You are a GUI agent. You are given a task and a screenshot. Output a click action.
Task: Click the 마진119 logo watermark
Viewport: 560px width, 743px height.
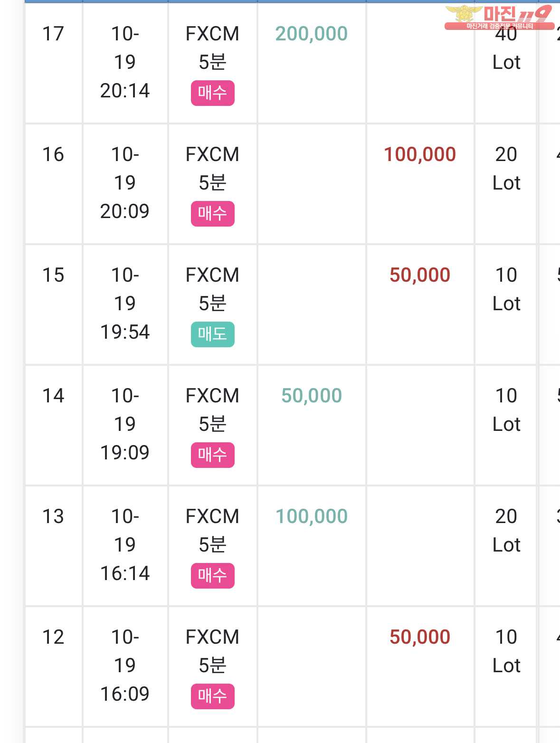(499, 18)
